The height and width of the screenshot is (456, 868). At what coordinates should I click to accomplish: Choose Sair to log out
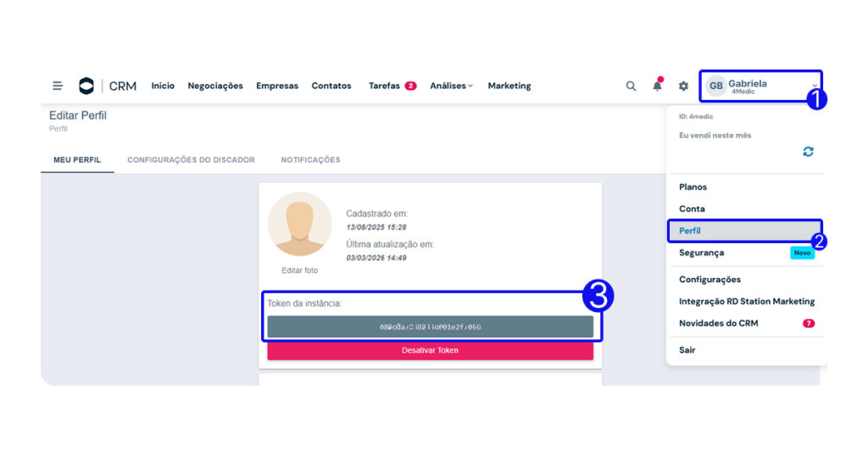(x=687, y=350)
